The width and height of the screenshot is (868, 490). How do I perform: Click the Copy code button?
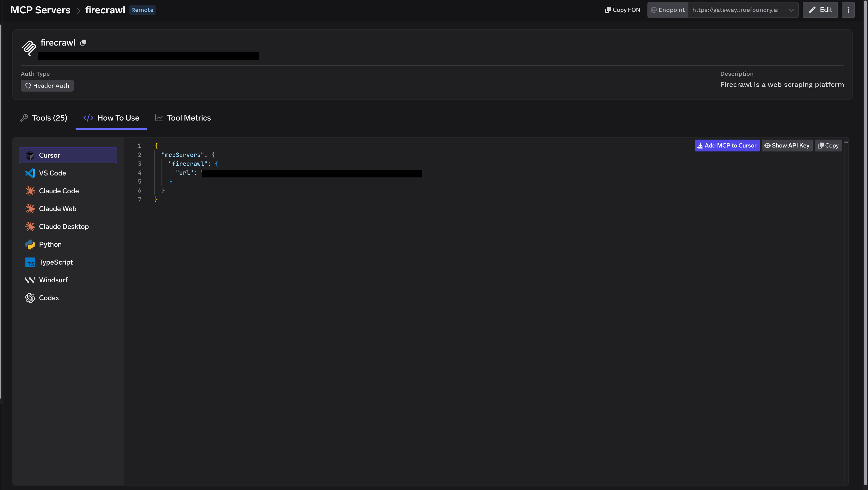828,145
